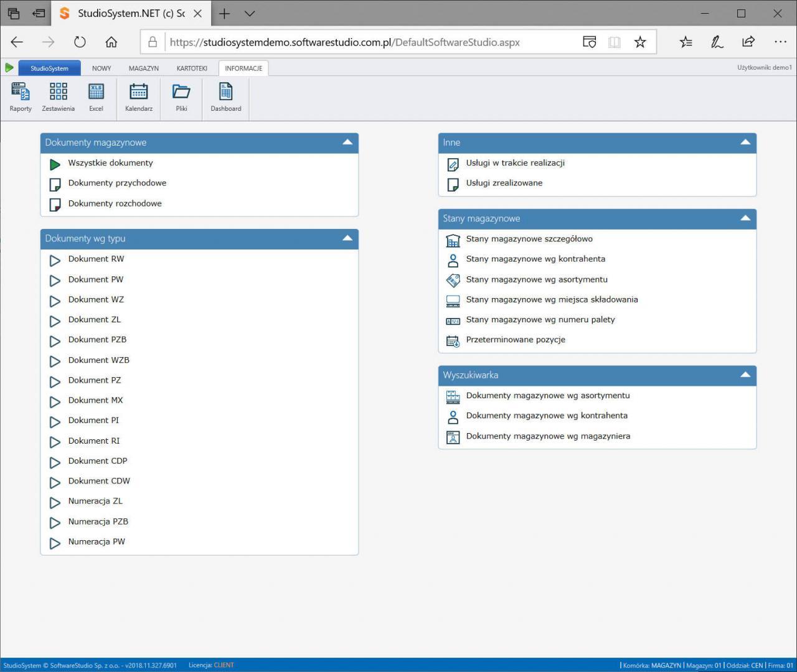This screenshot has height=672, width=797.
Task: Open Usługi w trakcie realizacji
Action: click(516, 163)
